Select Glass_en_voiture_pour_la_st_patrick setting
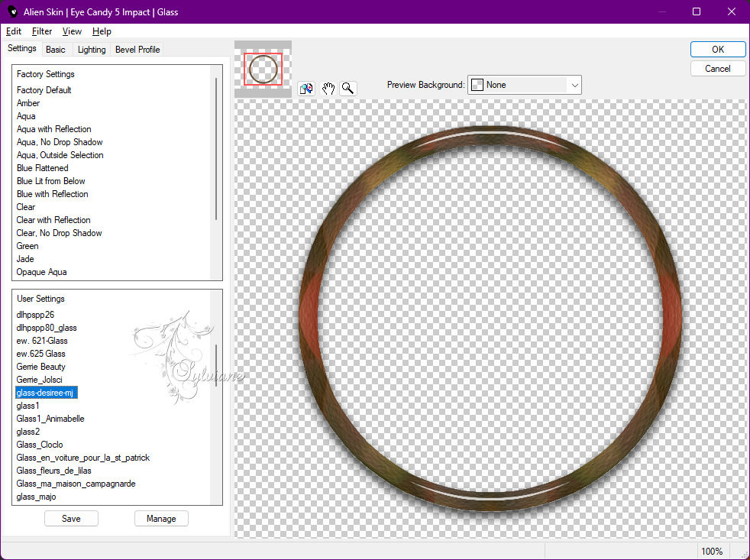 pyautogui.click(x=83, y=458)
